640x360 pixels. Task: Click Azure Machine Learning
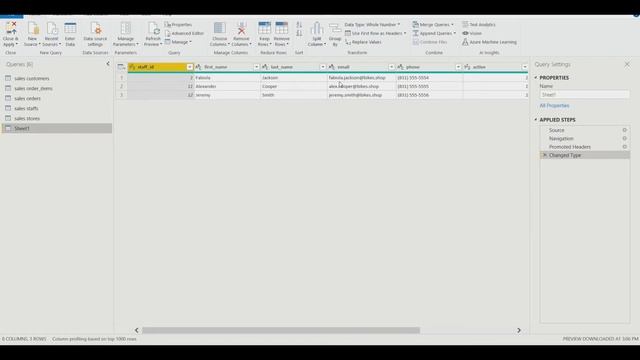489,42
